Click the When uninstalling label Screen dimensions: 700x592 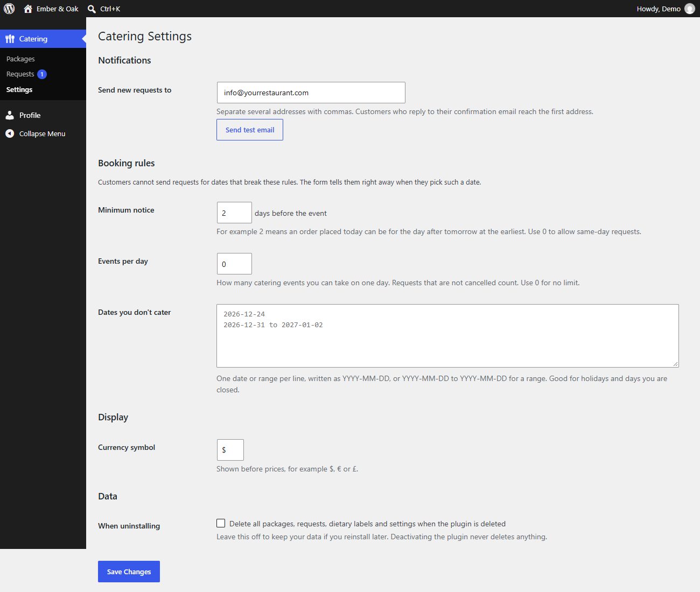pyautogui.click(x=129, y=526)
